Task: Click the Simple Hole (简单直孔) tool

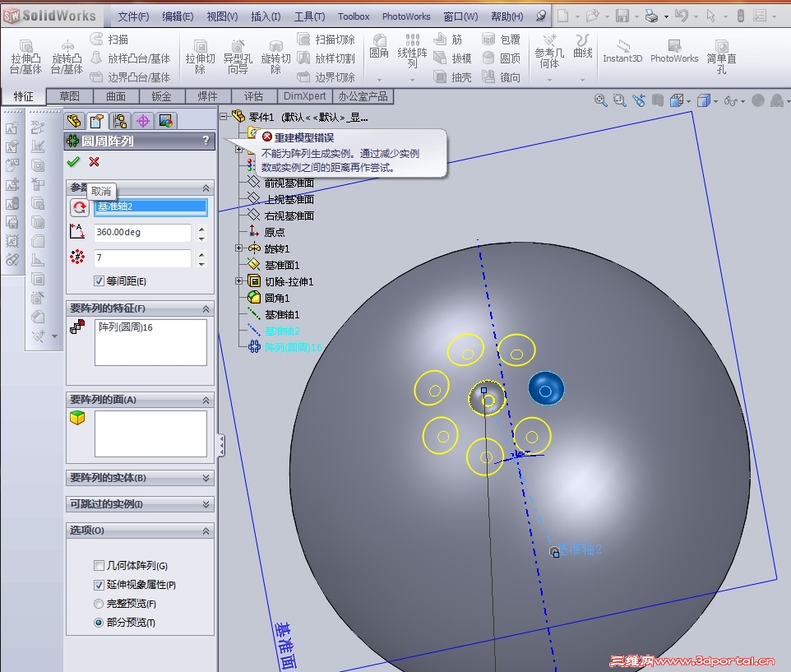Action: coord(721,57)
